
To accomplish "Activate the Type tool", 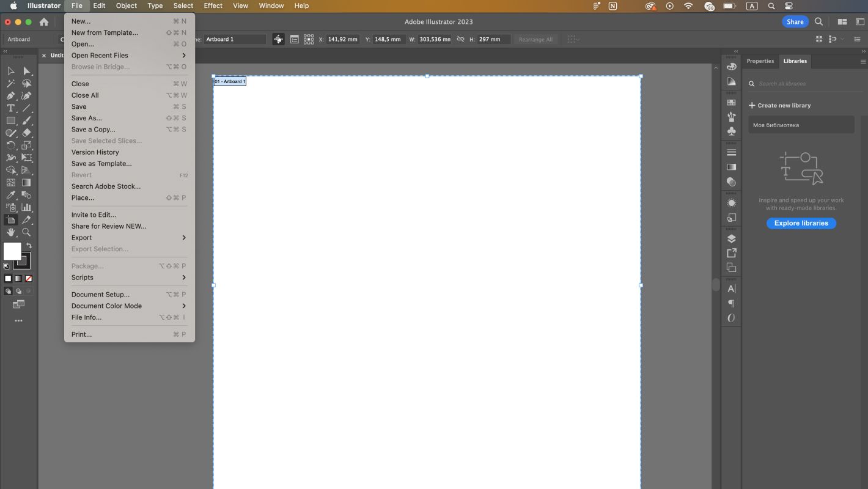I will [10, 108].
